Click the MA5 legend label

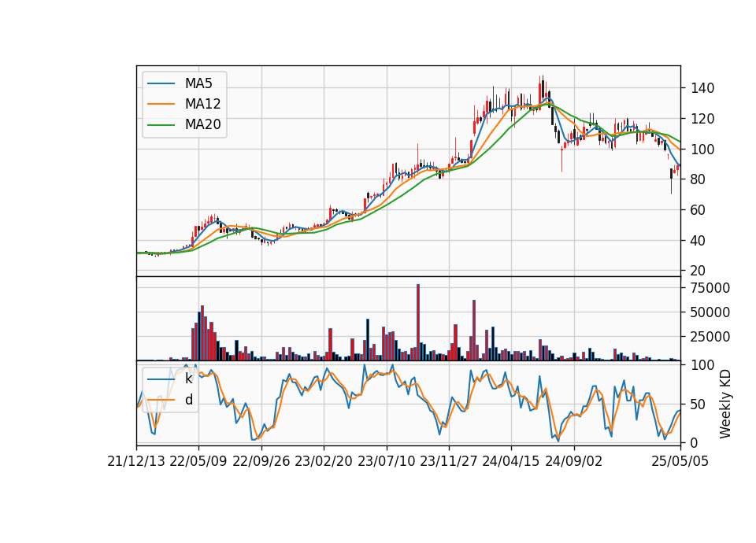198,83
